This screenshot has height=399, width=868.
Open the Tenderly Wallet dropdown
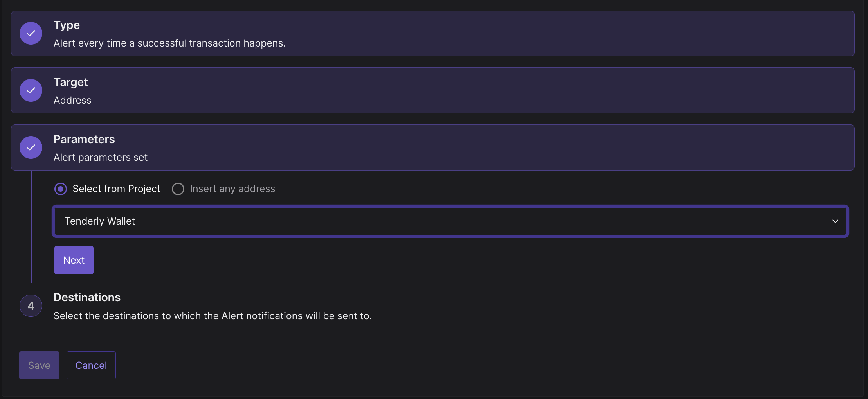pos(450,221)
